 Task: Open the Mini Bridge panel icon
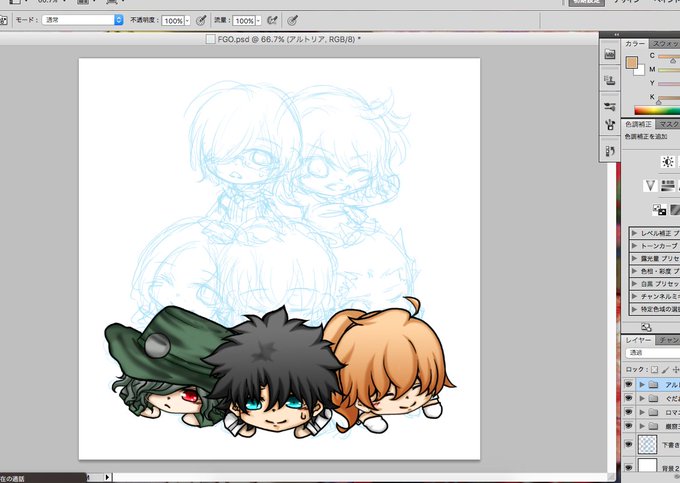(x=610, y=55)
